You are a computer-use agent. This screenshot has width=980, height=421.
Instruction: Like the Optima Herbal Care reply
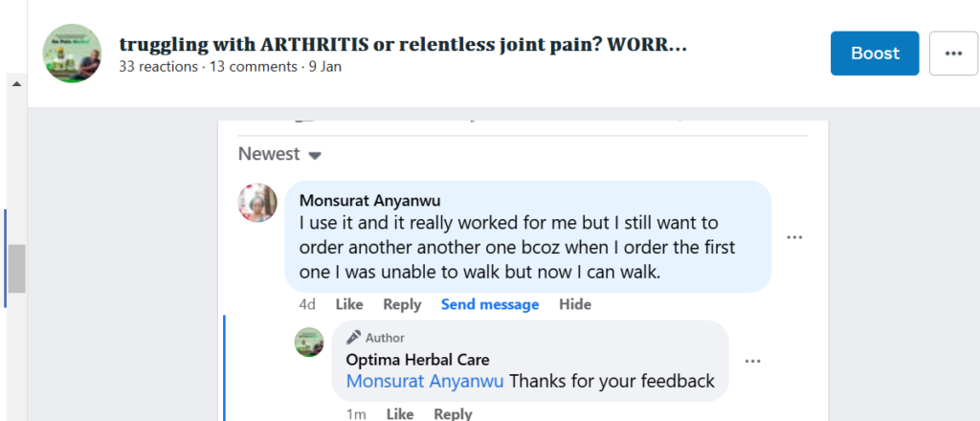399,413
